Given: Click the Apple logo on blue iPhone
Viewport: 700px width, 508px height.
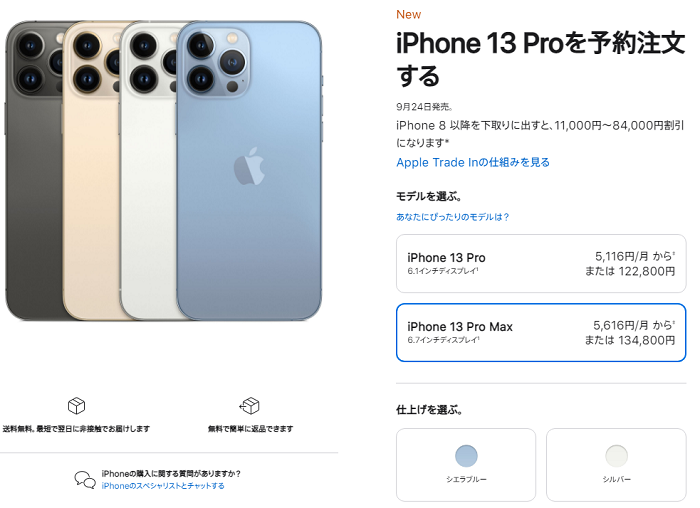Looking at the screenshot, I should [249, 166].
